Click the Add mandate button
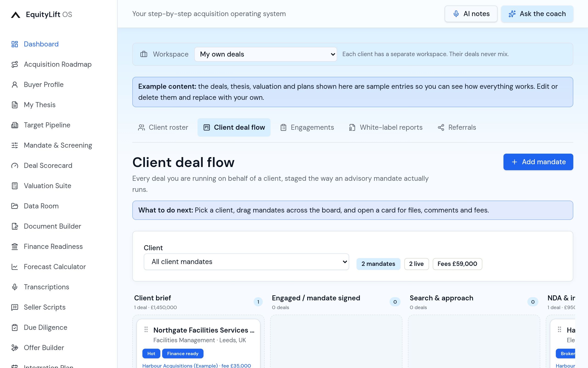 pyautogui.click(x=538, y=162)
